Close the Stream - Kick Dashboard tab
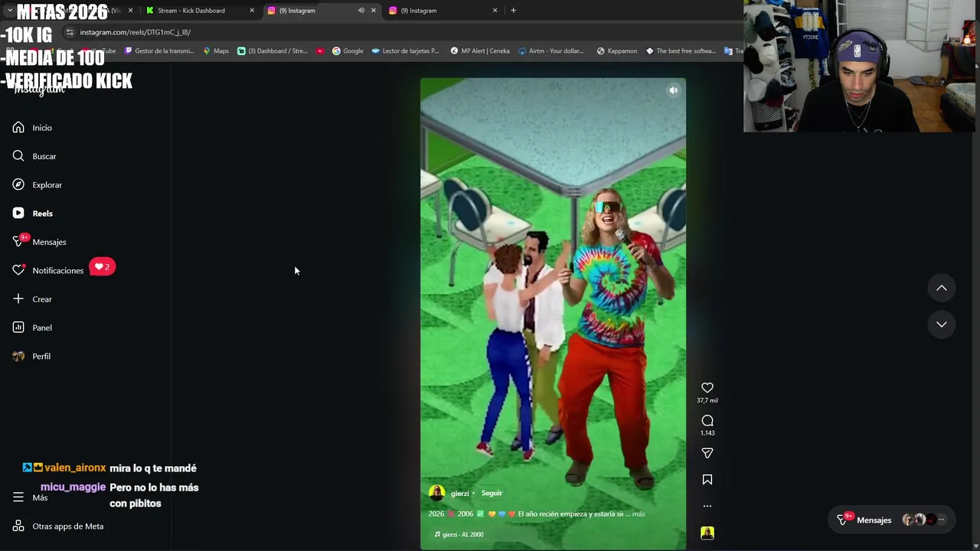The height and width of the screenshot is (551, 980). tap(252, 11)
